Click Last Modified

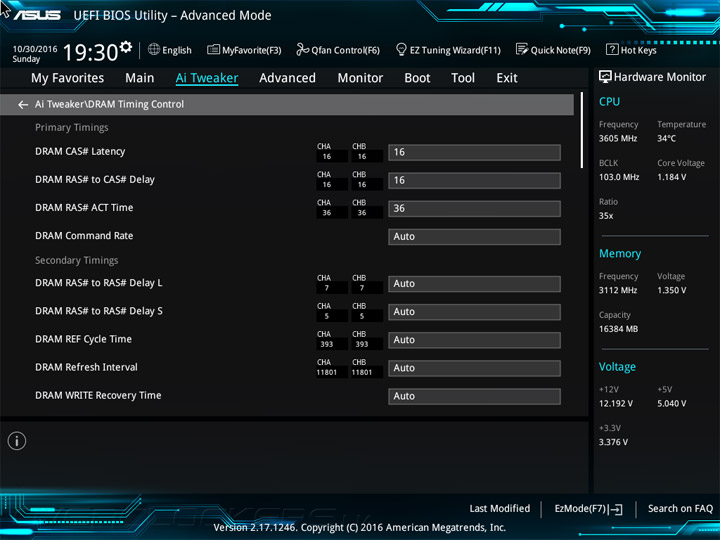[x=500, y=508]
